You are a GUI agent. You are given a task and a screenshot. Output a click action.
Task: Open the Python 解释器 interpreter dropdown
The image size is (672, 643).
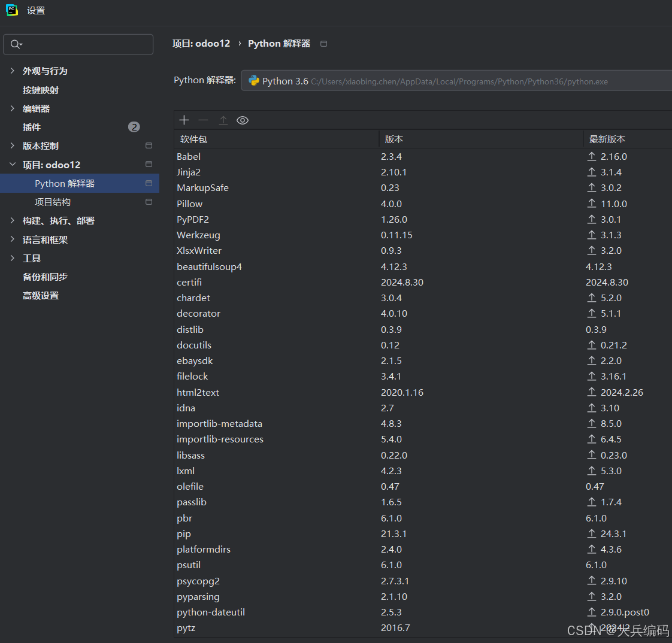point(456,81)
